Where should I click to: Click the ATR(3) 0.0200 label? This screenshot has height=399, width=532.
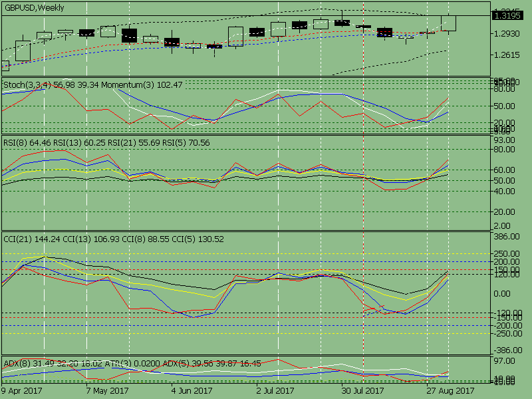coord(132,364)
